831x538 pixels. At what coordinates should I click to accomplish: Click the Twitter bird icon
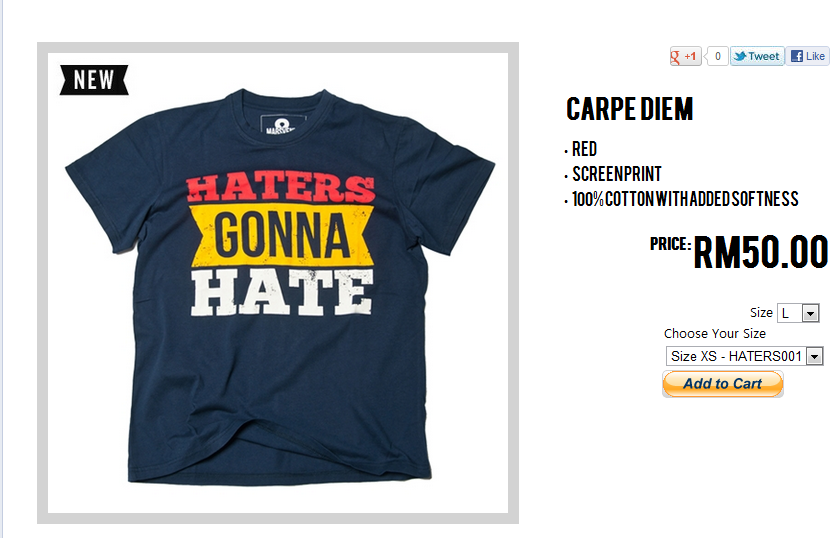740,56
